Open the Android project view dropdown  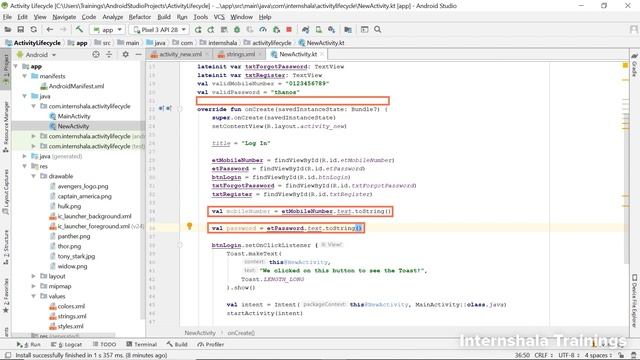point(36,54)
